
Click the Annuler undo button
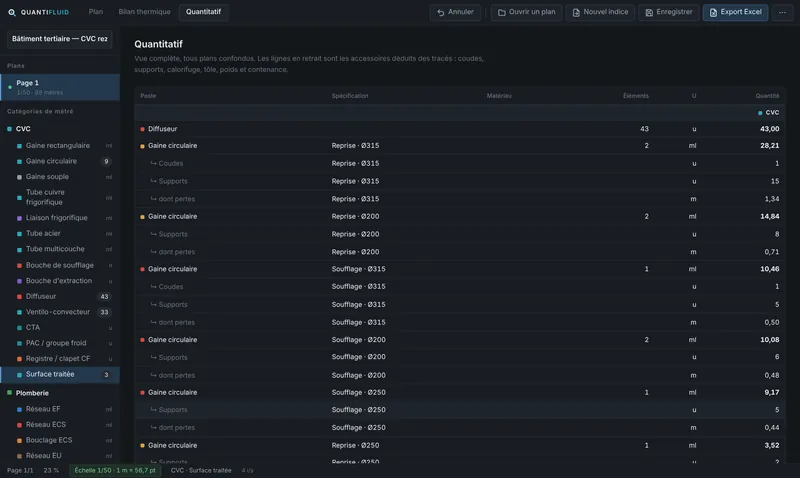pyautogui.click(x=455, y=12)
